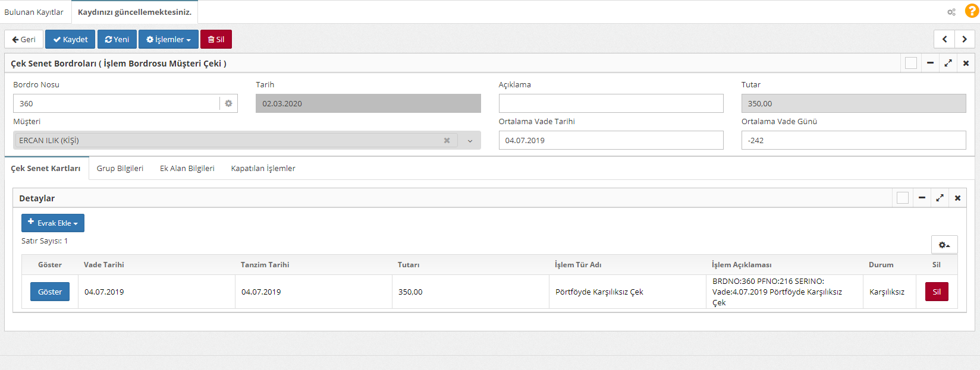The height and width of the screenshot is (370, 980).
Task: Click the Kaydet save button
Action: pos(70,39)
